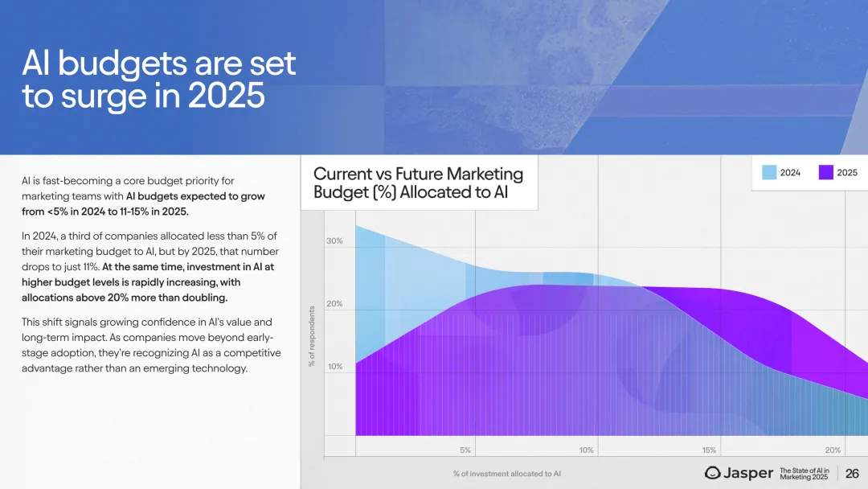Click the '5%' x-axis label
868x489 pixels.
pos(465,450)
